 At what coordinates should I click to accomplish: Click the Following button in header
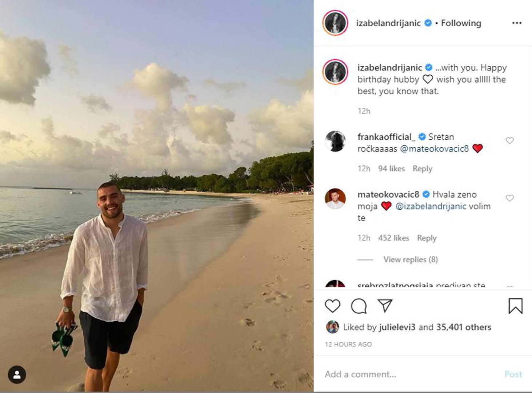[x=461, y=23]
